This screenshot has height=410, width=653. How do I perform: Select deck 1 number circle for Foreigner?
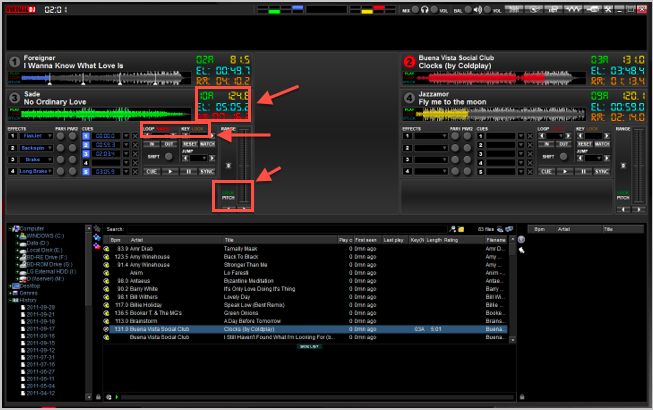pos(15,62)
